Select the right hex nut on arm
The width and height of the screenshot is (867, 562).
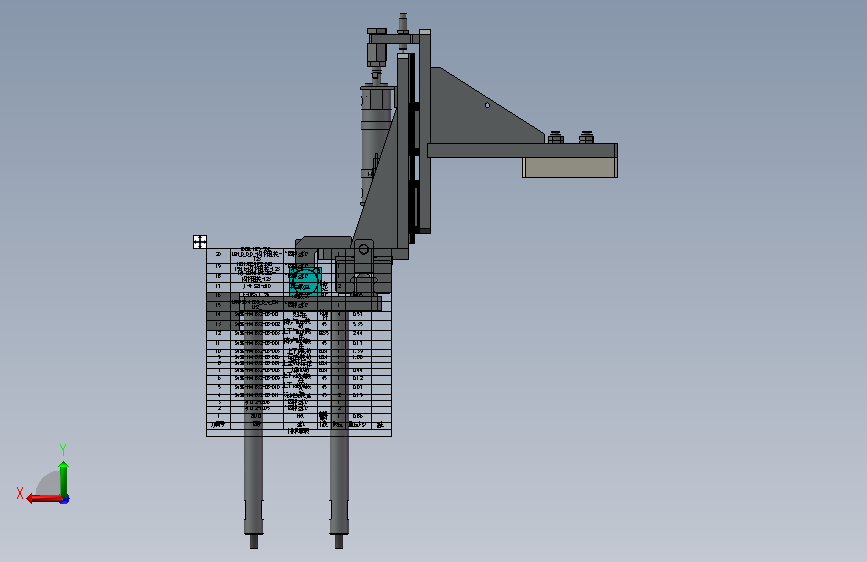586,137
